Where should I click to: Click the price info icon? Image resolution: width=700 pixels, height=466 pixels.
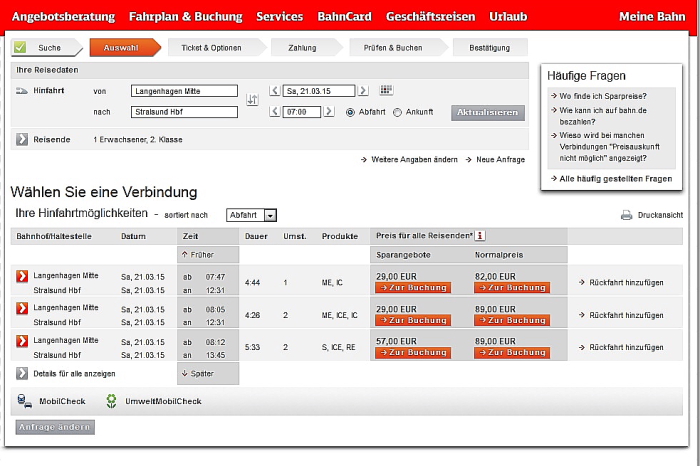(480, 236)
